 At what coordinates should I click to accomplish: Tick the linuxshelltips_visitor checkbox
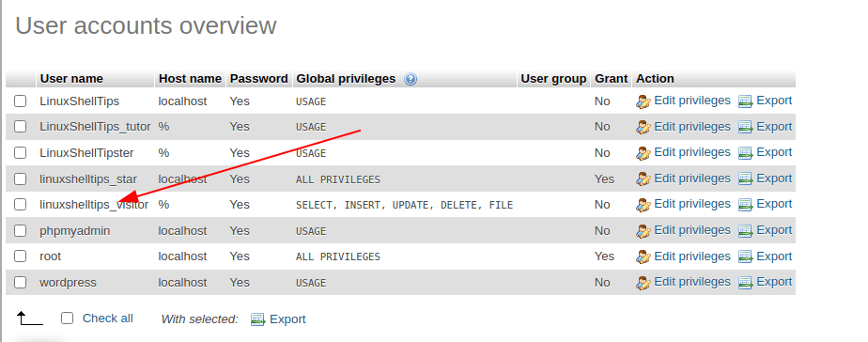(21, 205)
